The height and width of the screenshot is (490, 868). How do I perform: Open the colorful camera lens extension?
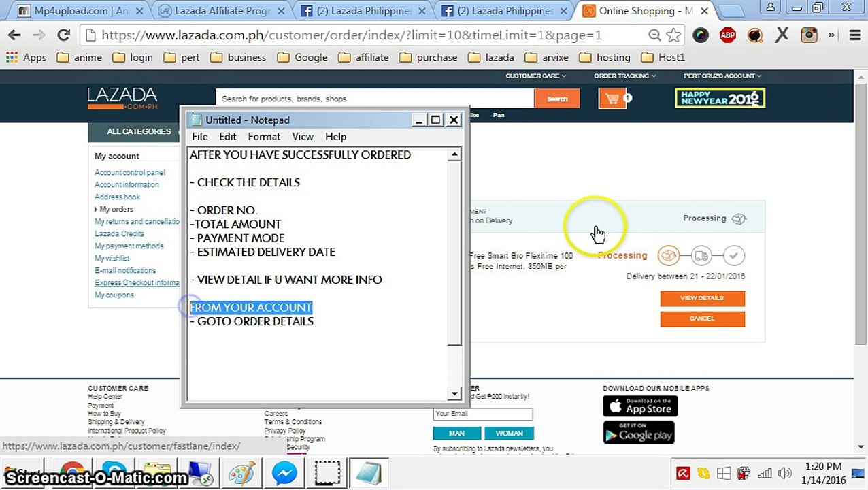tap(701, 35)
